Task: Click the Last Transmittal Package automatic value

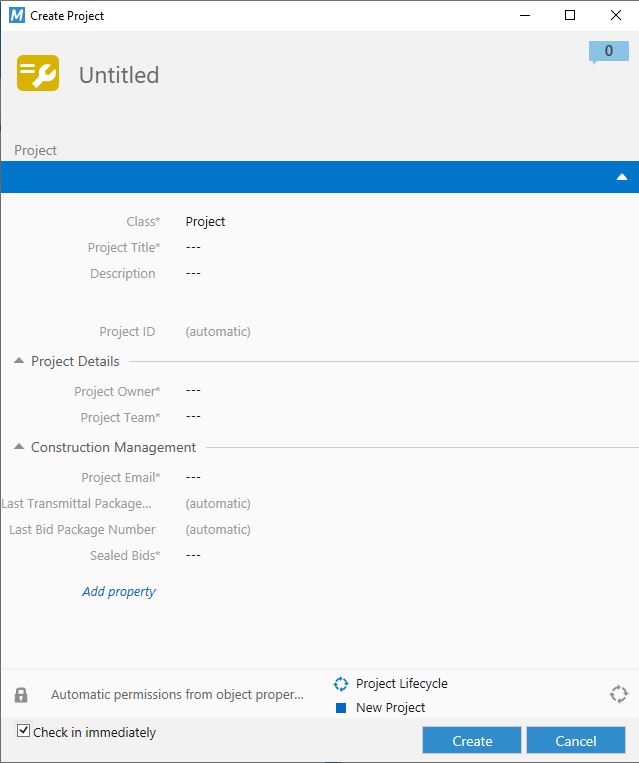Action: coord(218,504)
